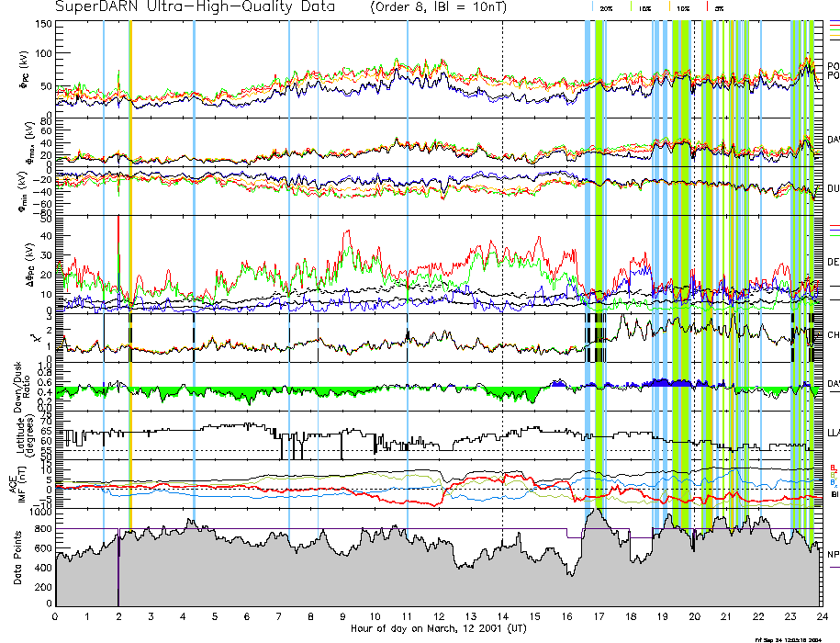Screen dimensions: 840x643
Task: Click the '10%' legend label text
Action: tap(683, 8)
